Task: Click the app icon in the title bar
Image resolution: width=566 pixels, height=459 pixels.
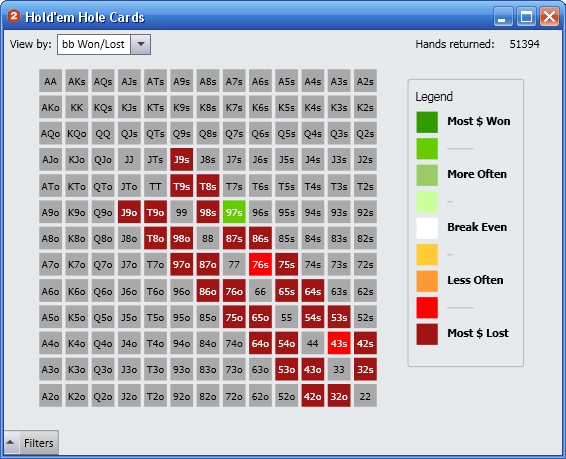Action: (x=14, y=16)
